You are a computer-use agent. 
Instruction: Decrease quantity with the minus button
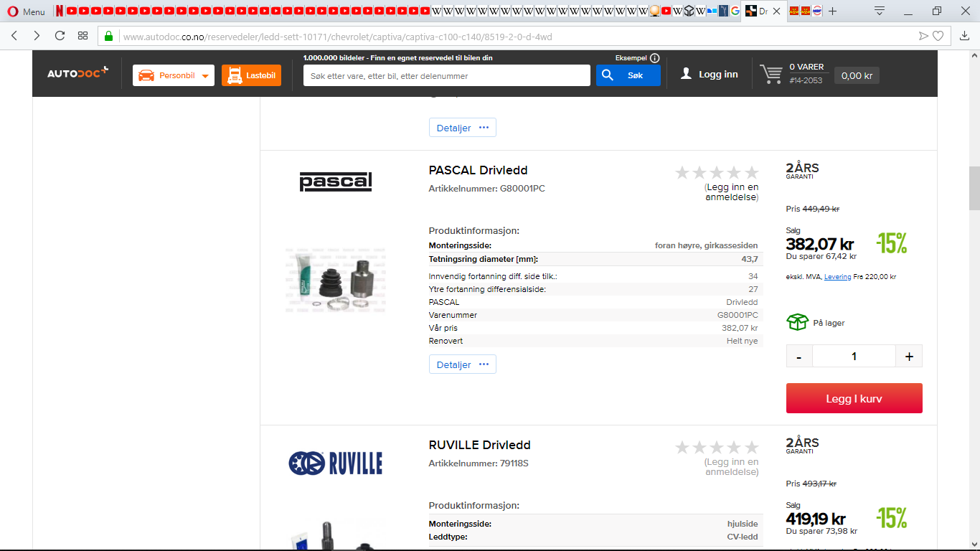(799, 356)
